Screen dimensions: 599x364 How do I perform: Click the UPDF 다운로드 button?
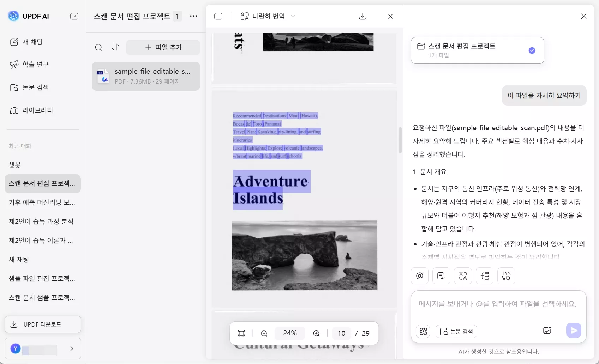pos(42,324)
